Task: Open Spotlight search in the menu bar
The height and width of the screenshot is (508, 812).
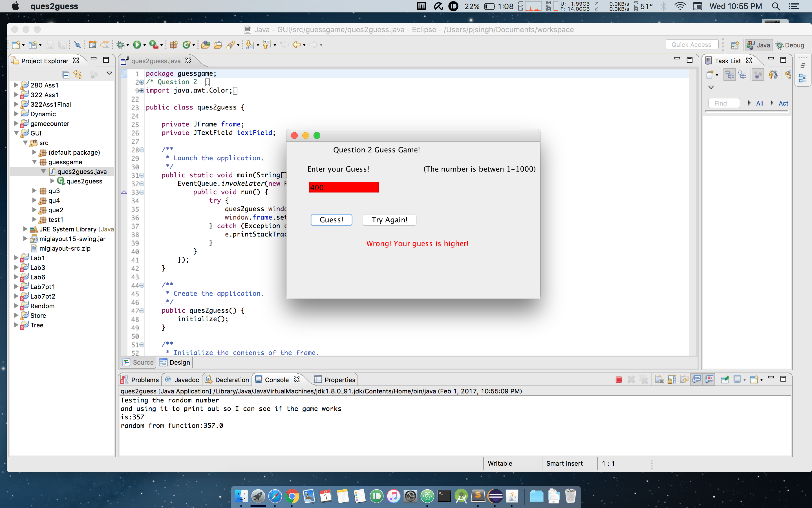Action: (776, 6)
